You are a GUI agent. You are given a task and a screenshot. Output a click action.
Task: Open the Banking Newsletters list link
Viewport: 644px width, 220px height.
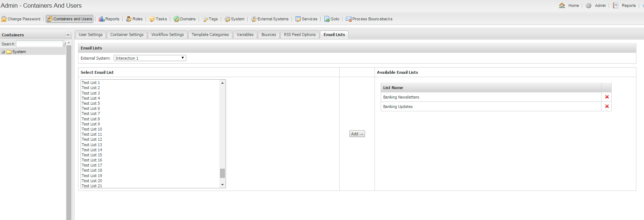point(401,97)
